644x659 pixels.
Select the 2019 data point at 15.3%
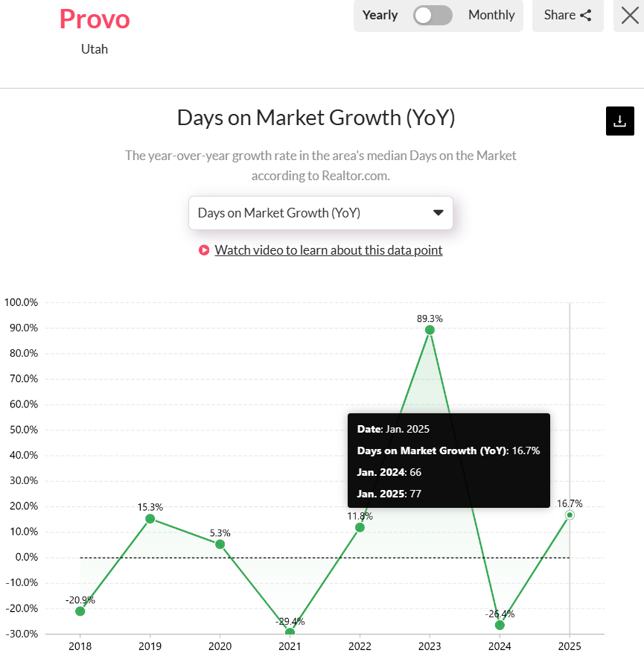[x=150, y=518]
